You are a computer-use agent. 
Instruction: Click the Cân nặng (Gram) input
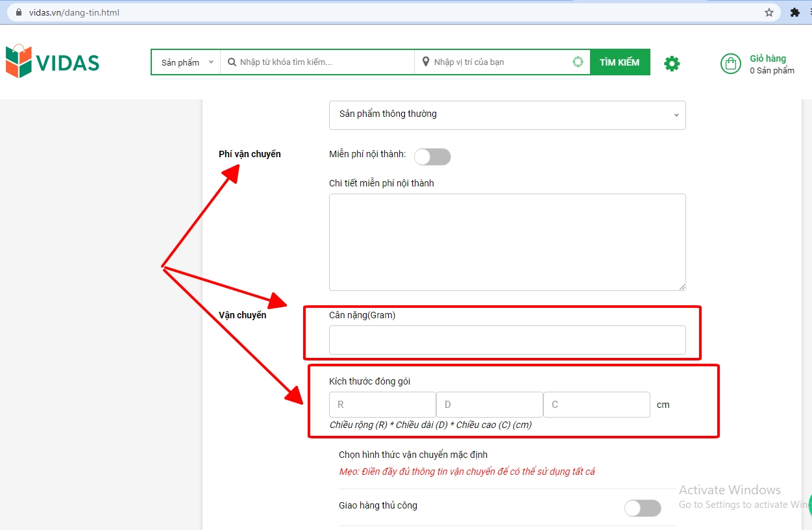[507, 340]
